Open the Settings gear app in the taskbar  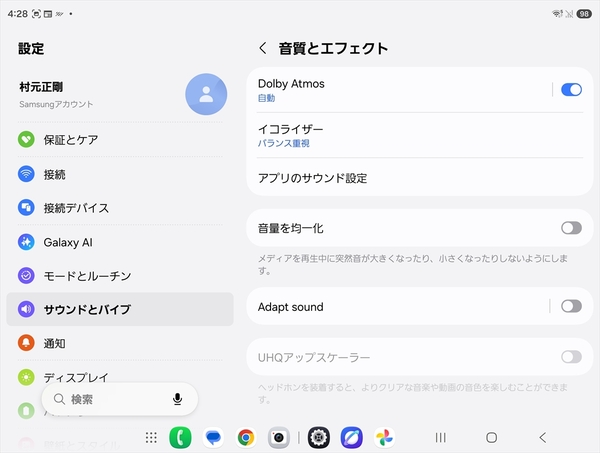319,437
